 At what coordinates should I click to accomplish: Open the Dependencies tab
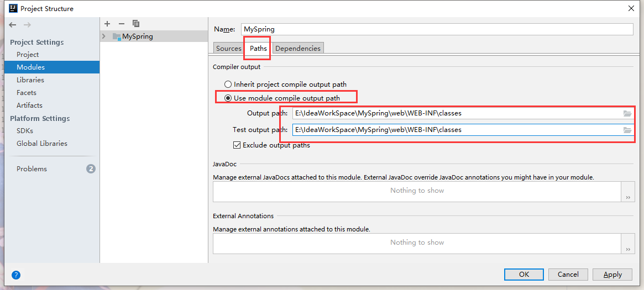297,49
